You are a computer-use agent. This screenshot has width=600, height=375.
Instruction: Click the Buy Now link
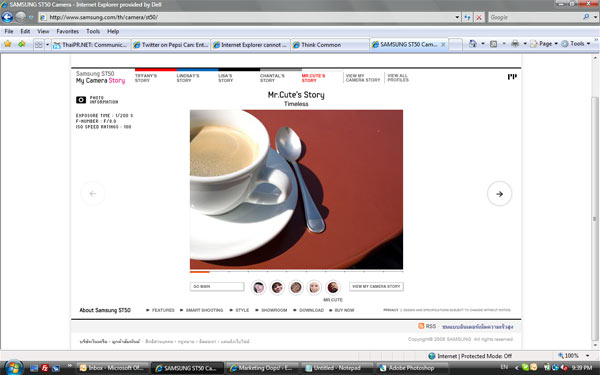coord(344,310)
